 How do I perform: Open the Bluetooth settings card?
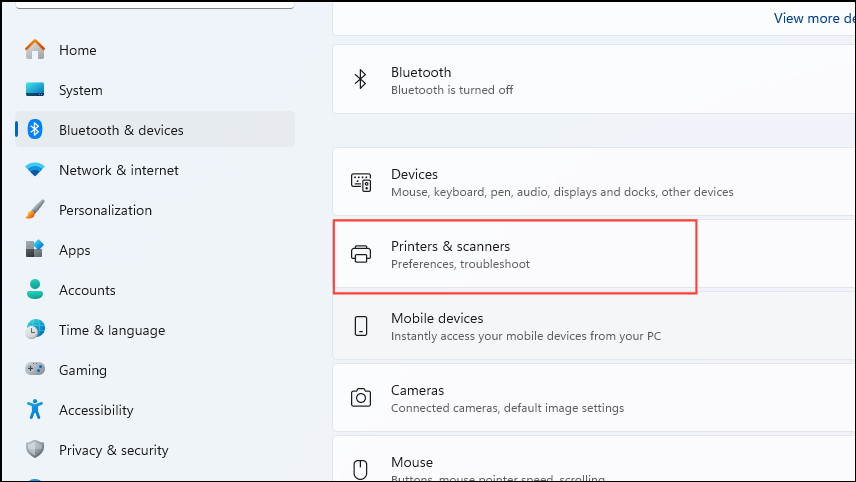[x=594, y=80]
